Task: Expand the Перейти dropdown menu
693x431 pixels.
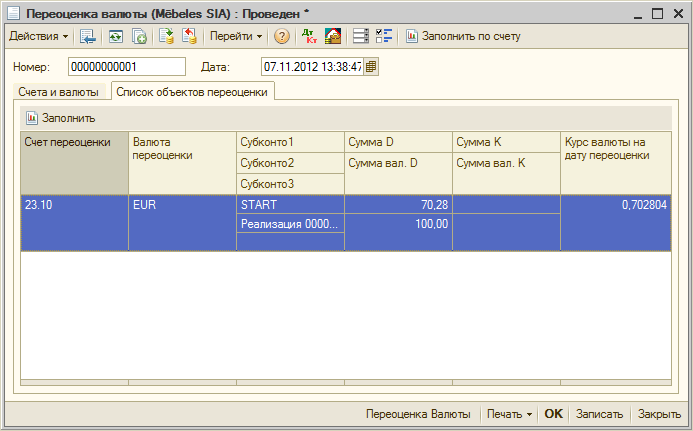Action: pyautogui.click(x=236, y=36)
